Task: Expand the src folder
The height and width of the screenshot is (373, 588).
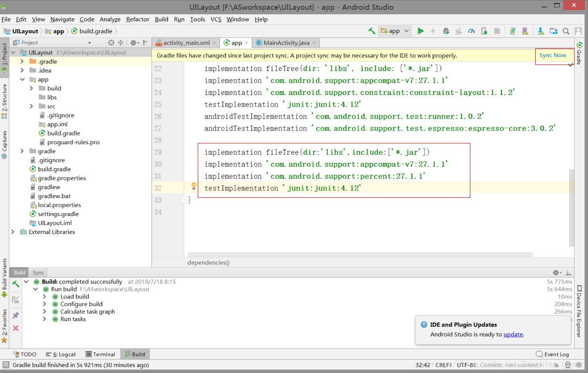Action: (31, 106)
